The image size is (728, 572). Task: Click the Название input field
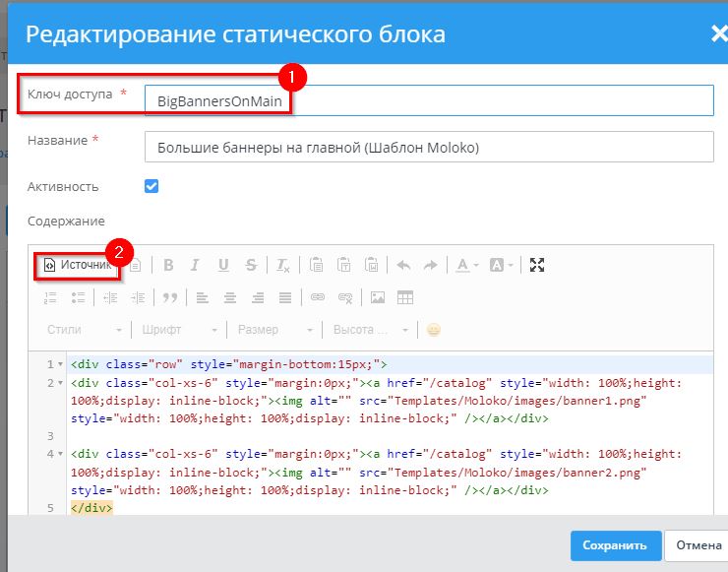pyautogui.click(x=428, y=147)
